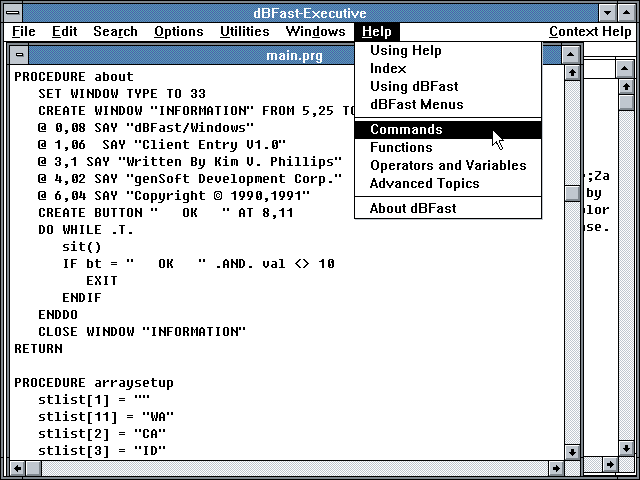This screenshot has width=640, height=480.
Task: Open the Options menu
Action: coord(178,31)
